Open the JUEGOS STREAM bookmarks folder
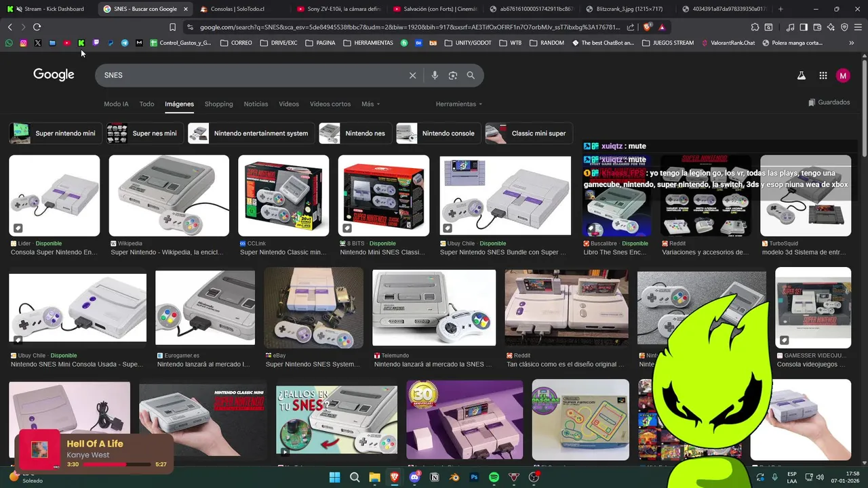This screenshot has height=488, width=868. click(x=667, y=43)
